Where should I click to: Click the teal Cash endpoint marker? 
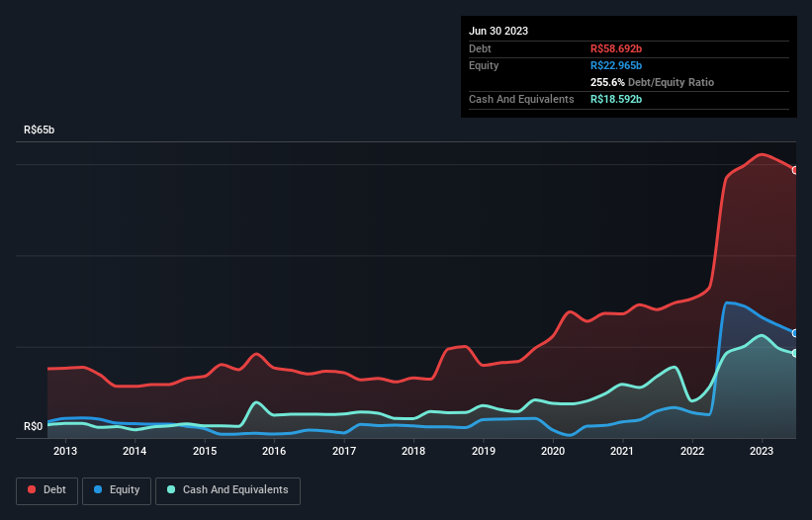click(795, 353)
